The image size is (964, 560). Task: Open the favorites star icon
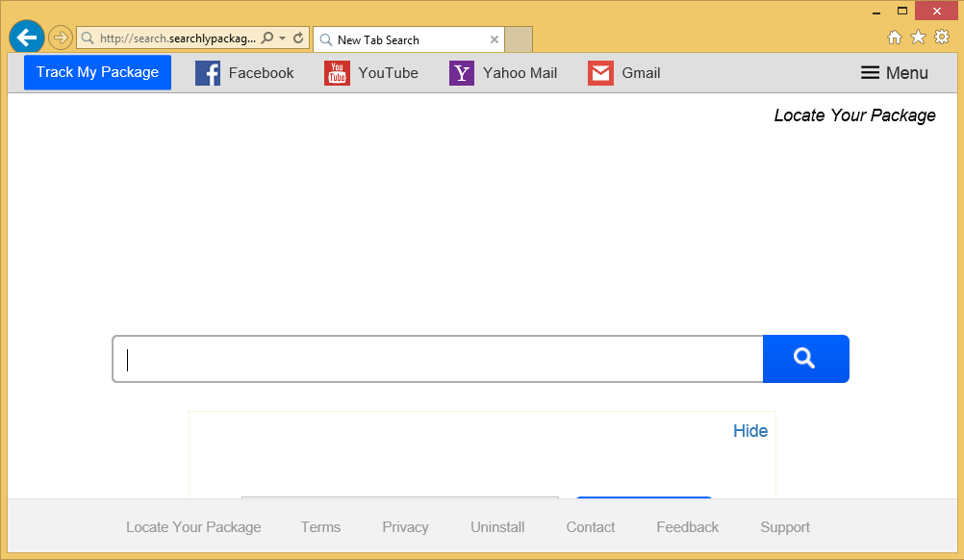[x=918, y=38]
